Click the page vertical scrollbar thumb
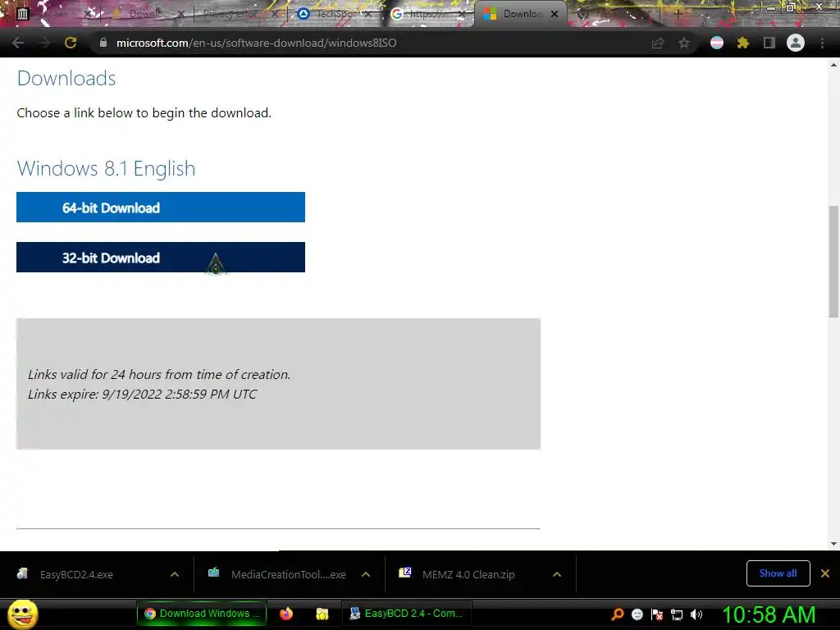 click(833, 262)
